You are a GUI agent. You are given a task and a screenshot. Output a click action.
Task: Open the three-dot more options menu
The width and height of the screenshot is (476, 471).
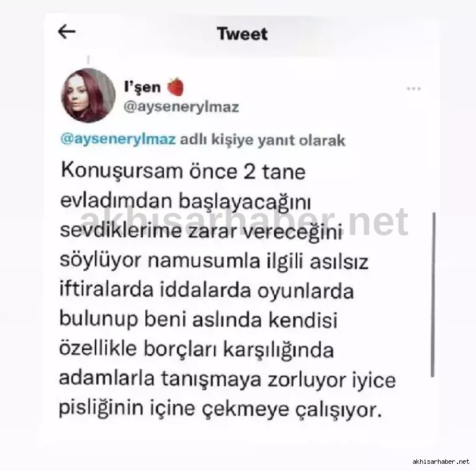[414, 89]
